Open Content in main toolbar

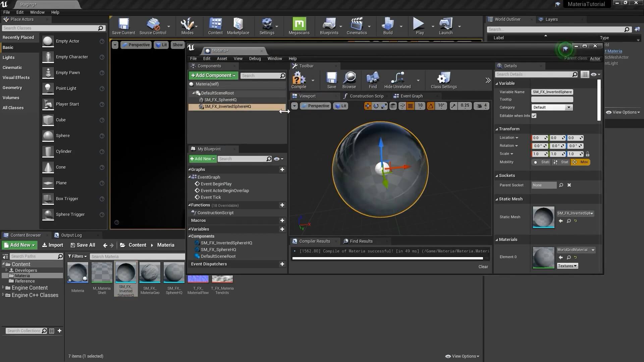[215, 26]
